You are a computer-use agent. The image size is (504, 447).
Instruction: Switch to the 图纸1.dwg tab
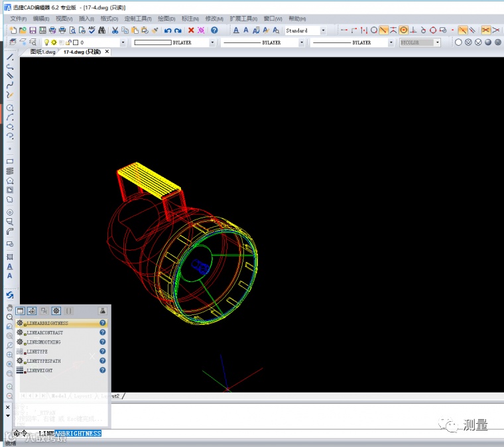[x=42, y=52]
